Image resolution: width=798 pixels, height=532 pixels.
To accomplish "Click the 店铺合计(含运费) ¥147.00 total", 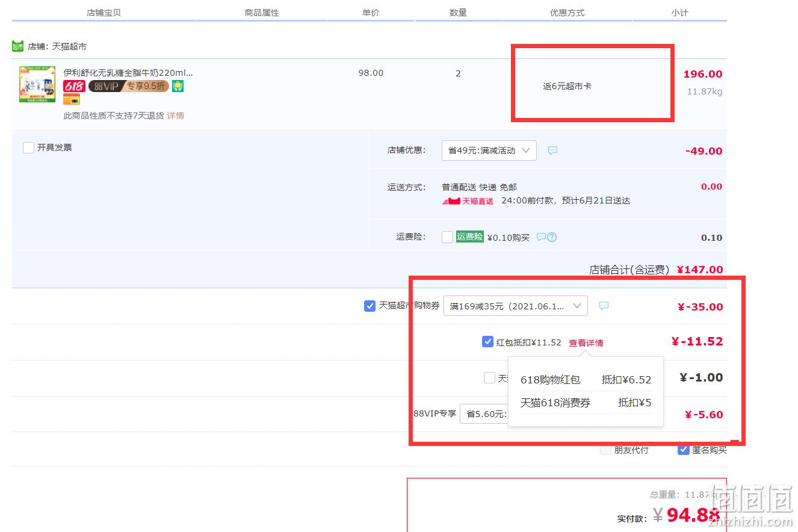I will [x=656, y=270].
